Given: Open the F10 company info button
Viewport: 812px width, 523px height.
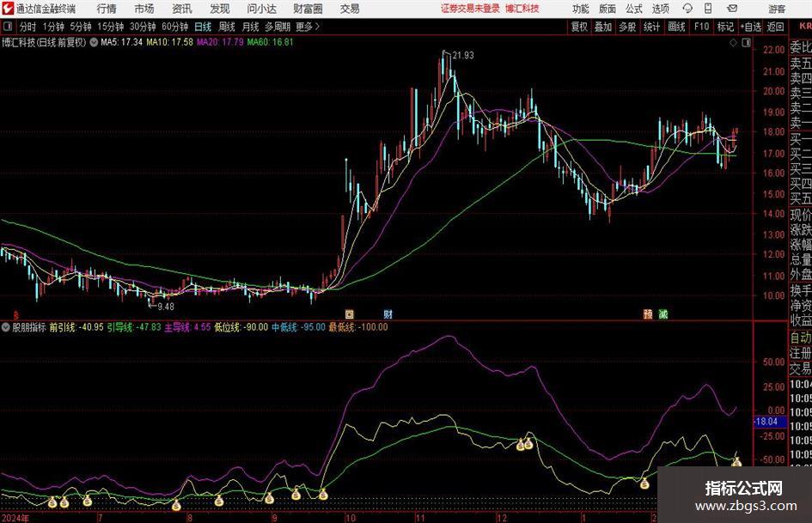Looking at the screenshot, I should point(701,27).
